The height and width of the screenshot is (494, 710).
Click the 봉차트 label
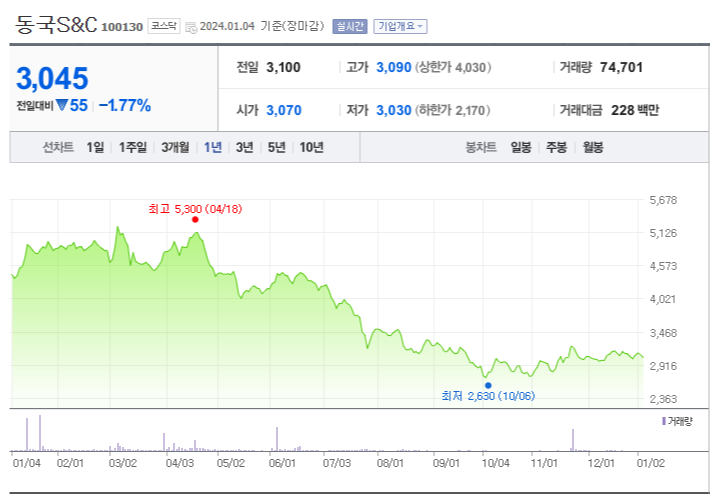(481, 147)
